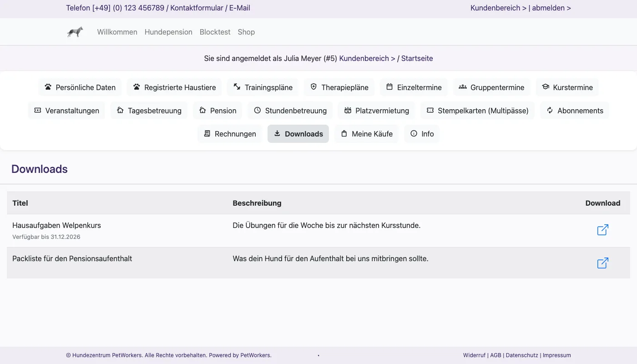This screenshot has height=364, width=637.
Task: Open Platzvermietung
Action: pos(376,111)
